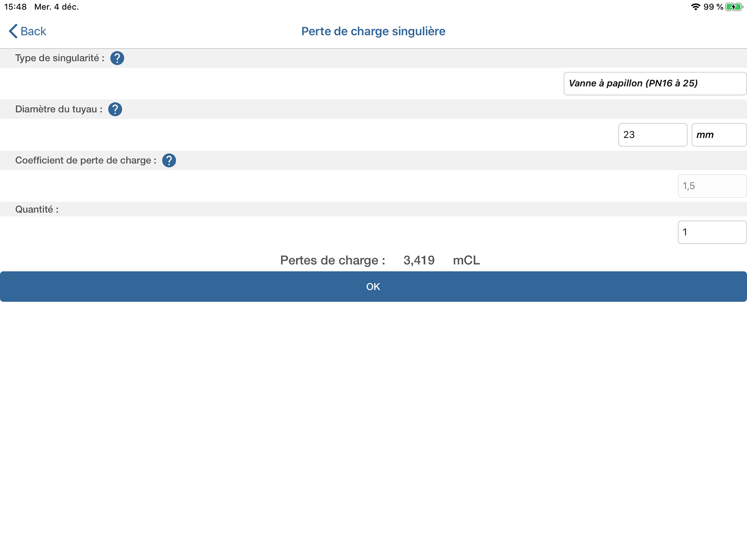Select the coefficient field showing 1,5
The width and height of the screenshot is (747, 560).
click(x=712, y=186)
